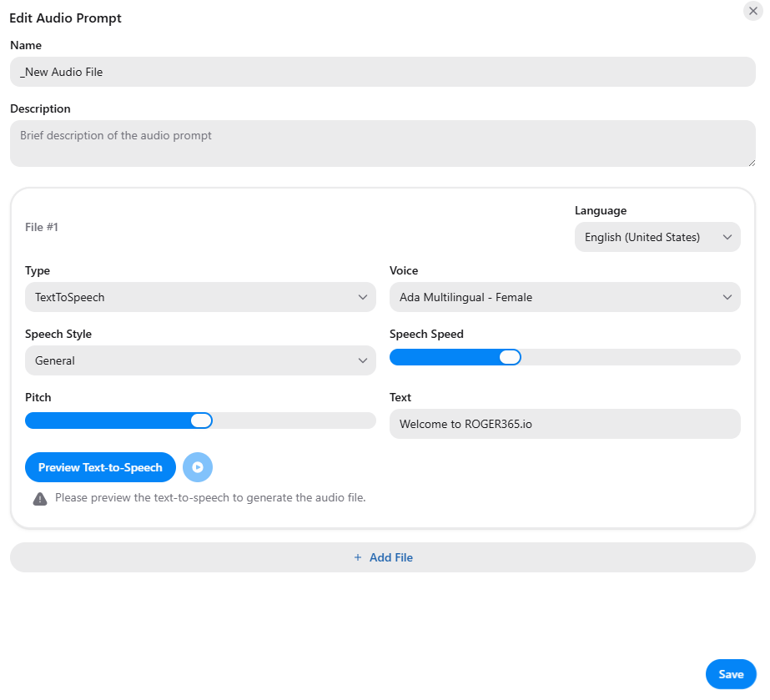Click Preview Text-to-Speech button

pos(100,467)
